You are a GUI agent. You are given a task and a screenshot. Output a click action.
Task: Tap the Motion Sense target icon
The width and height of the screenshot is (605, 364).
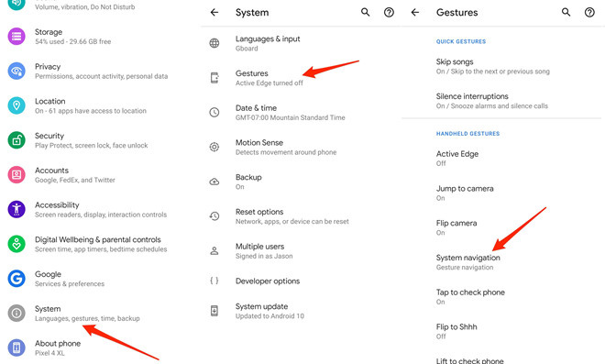click(x=214, y=147)
